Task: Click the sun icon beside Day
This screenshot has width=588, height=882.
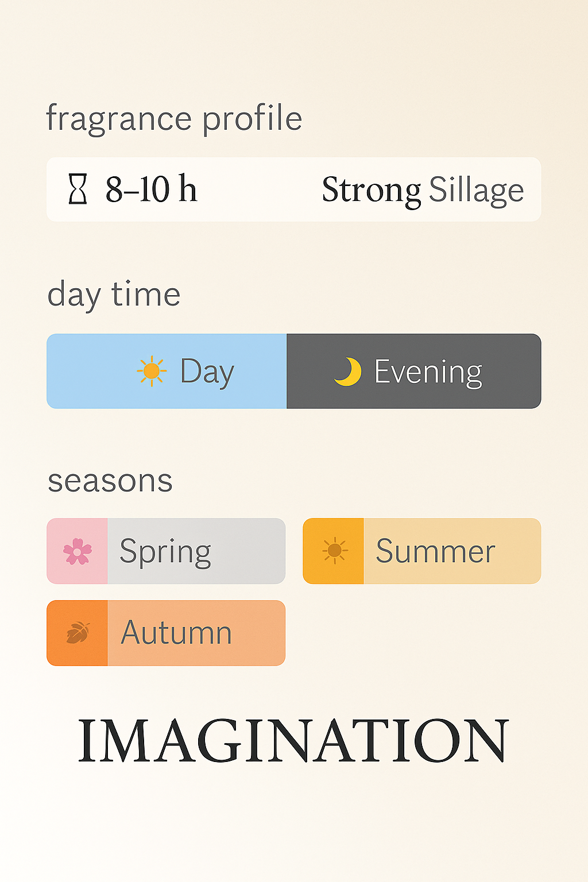Action: point(152,371)
